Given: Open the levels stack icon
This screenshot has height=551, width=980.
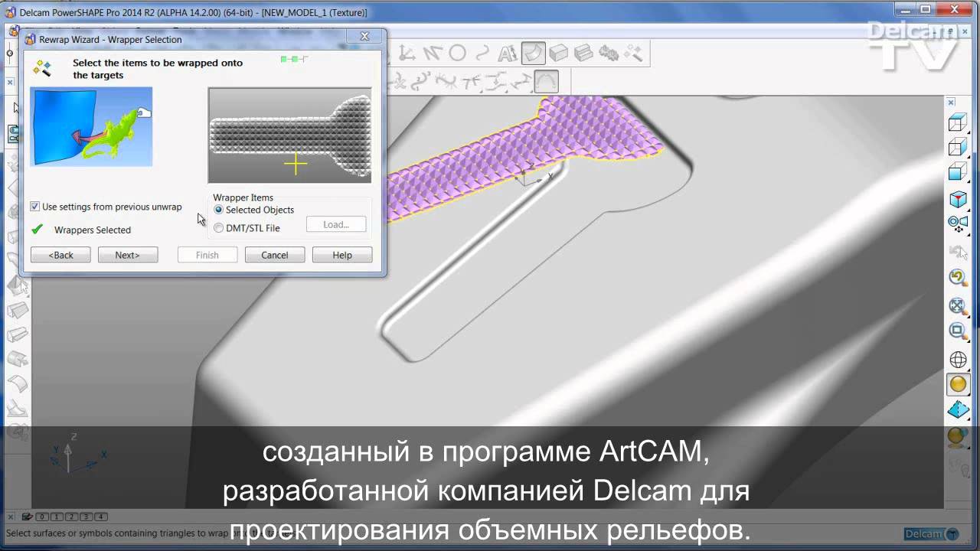Looking at the screenshot, I should pos(27,517).
